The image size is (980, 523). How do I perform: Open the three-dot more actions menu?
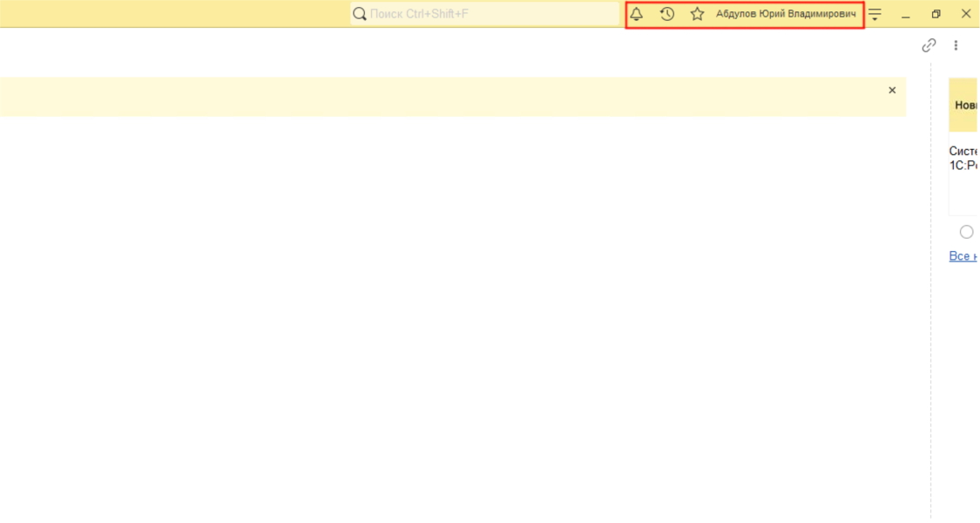(956, 45)
